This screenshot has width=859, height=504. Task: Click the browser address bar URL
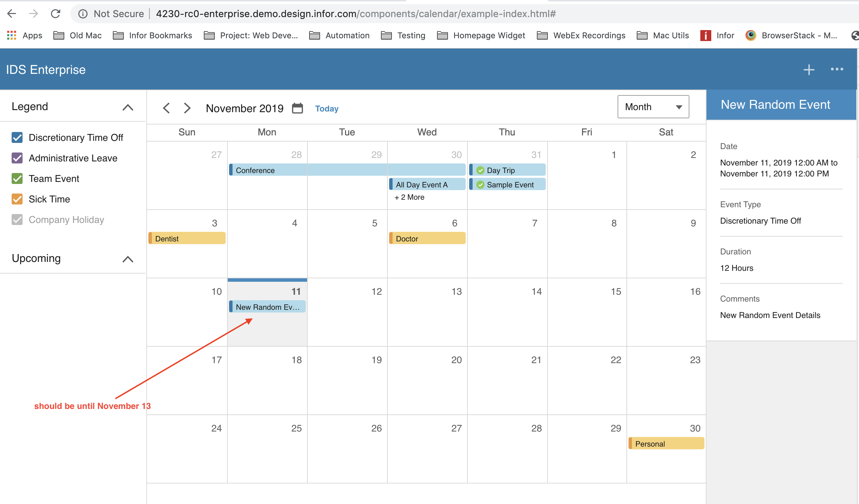pyautogui.click(x=356, y=14)
